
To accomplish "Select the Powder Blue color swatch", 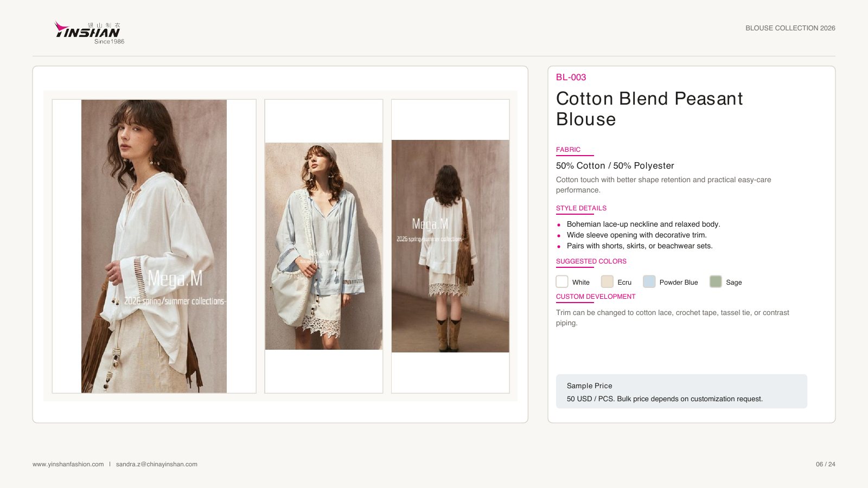I will click(x=649, y=281).
